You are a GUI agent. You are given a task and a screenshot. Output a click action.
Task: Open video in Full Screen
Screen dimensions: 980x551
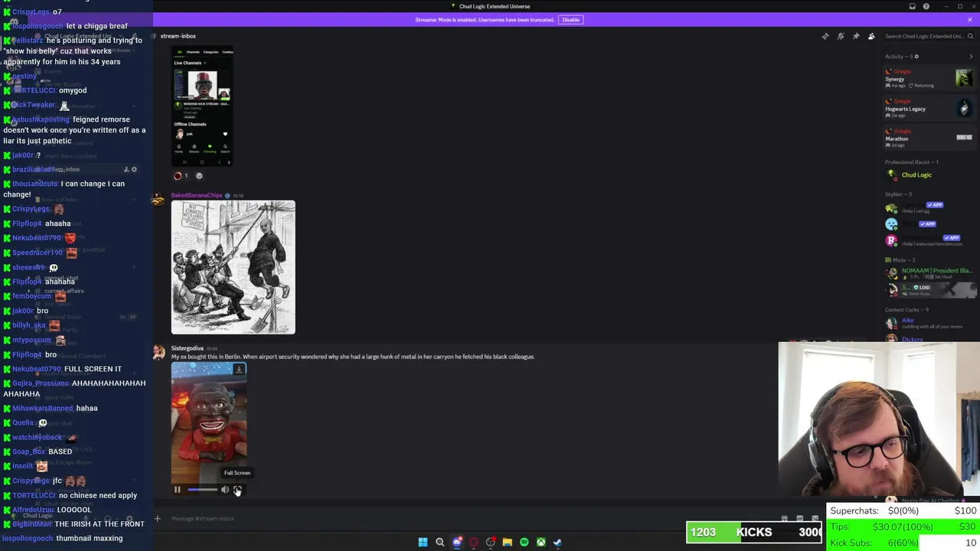[x=237, y=490]
